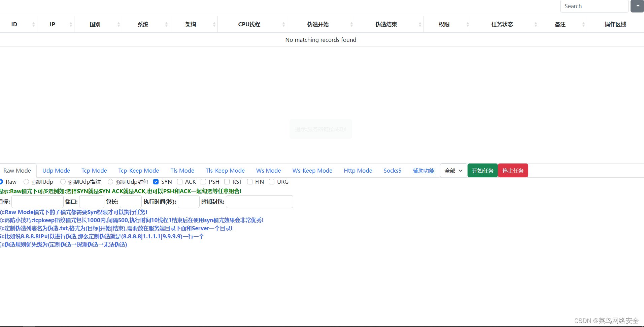Focus the 目标 target input field
Image resolution: width=644 pixels, height=327 pixels.
pyautogui.click(x=37, y=202)
